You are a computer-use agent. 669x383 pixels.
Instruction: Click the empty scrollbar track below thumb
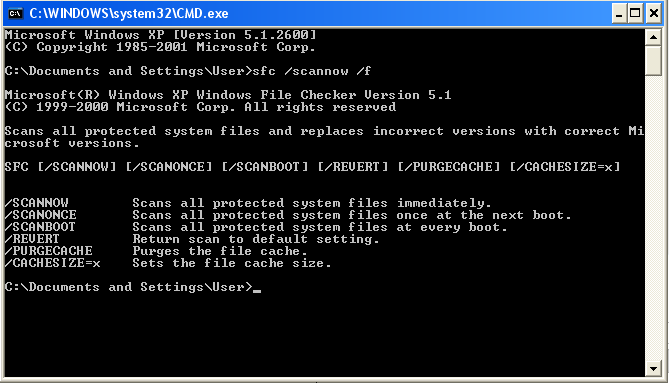[653, 218]
